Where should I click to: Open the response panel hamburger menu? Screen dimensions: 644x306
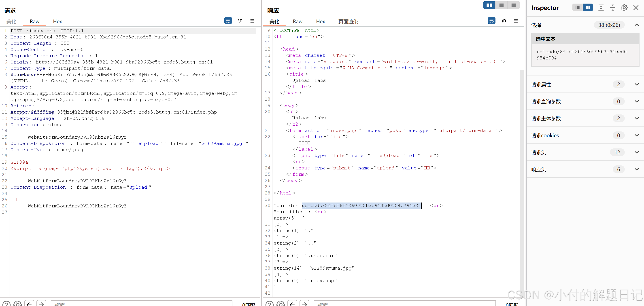tap(516, 21)
